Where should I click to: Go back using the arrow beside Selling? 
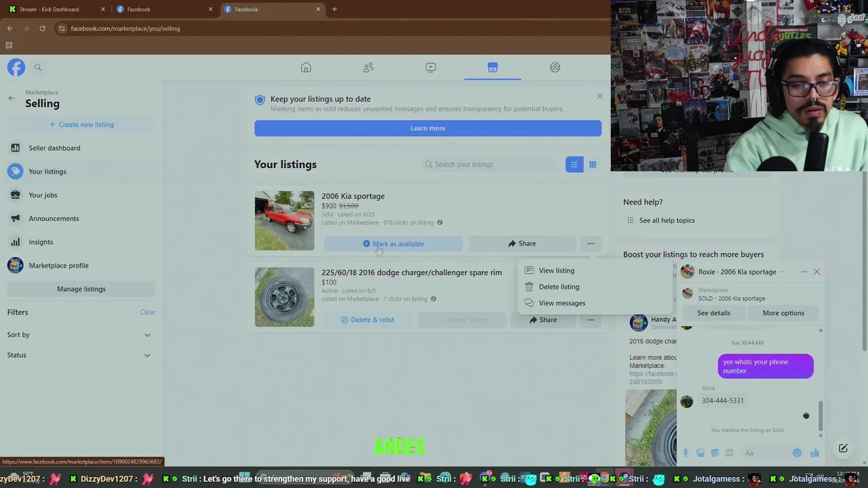(12, 98)
